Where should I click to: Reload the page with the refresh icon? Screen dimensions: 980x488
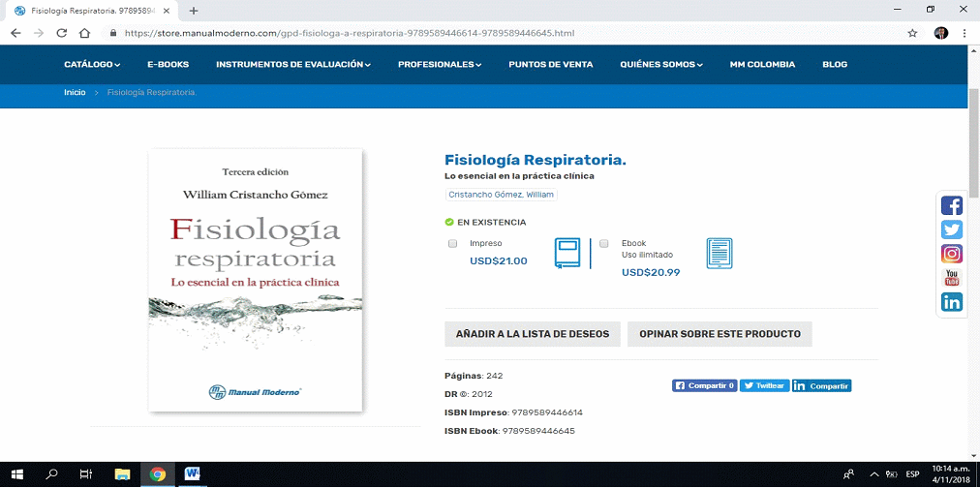[x=62, y=32]
